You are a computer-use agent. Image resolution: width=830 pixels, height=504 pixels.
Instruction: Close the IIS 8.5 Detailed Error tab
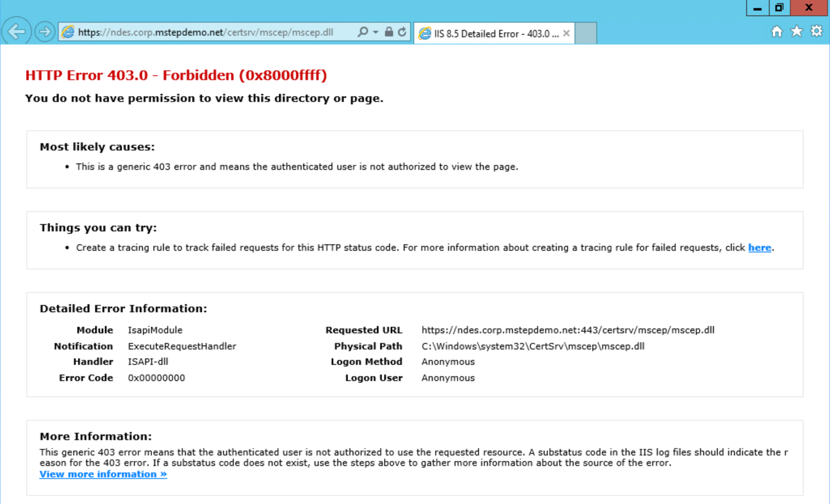[x=566, y=34]
